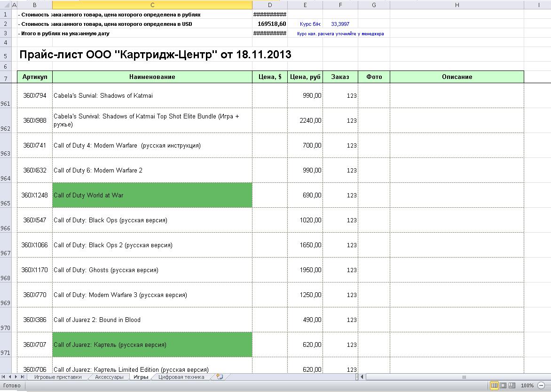The image size is (551, 392).
Task: Select green Call of Juarez: Картель cell
Action: pos(152,345)
